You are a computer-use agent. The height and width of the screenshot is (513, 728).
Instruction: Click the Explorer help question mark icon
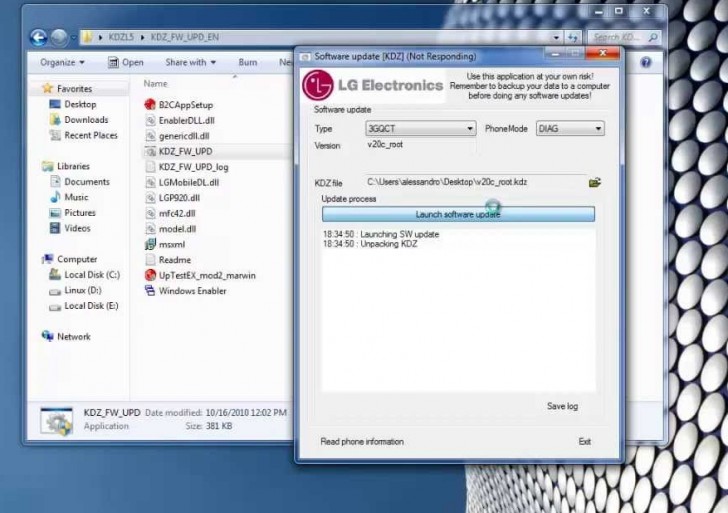[646, 62]
